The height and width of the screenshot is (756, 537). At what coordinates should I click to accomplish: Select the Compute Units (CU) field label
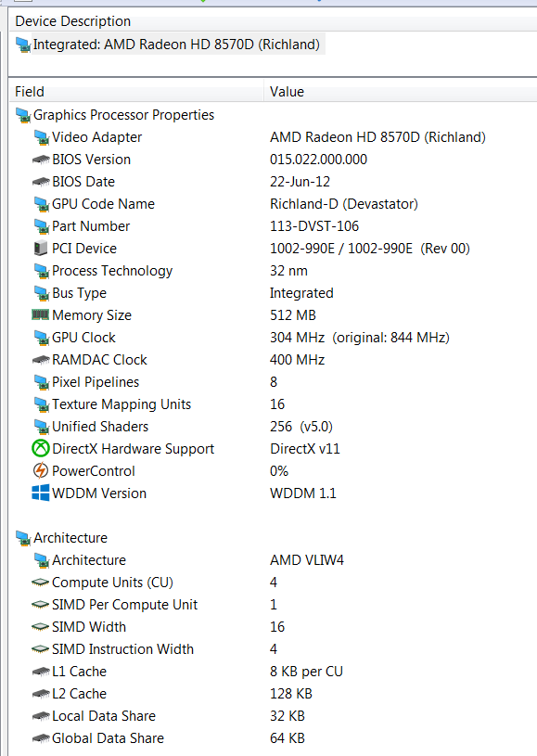(x=112, y=583)
